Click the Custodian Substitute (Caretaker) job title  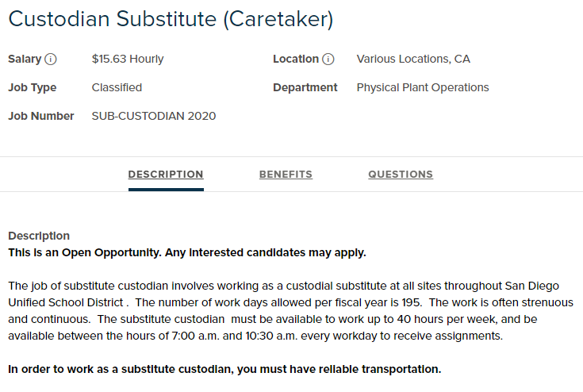pyautogui.click(x=171, y=20)
